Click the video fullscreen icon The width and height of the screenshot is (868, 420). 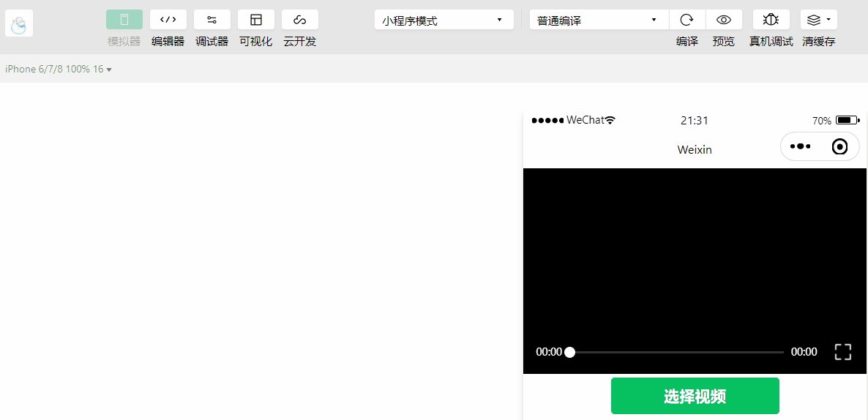coord(842,351)
